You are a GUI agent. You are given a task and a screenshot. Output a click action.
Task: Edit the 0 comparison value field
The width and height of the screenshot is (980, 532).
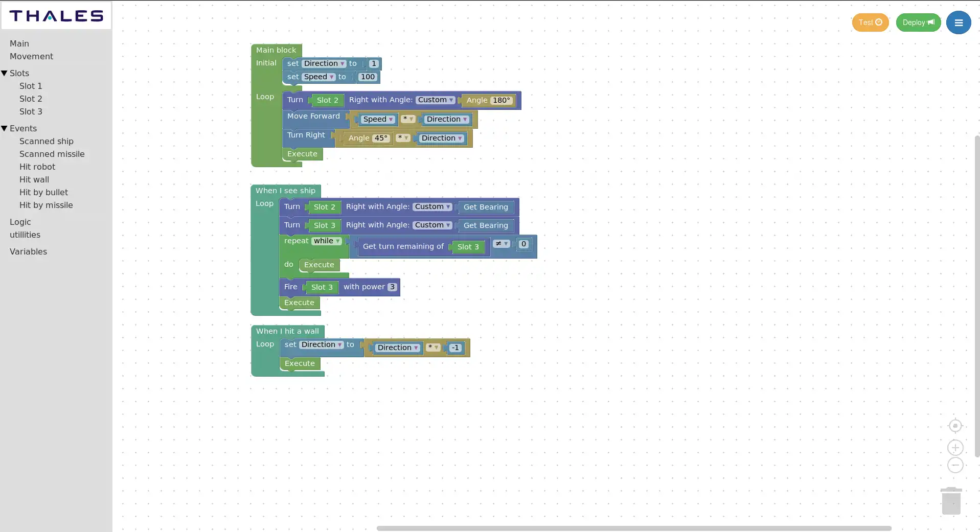(x=523, y=244)
